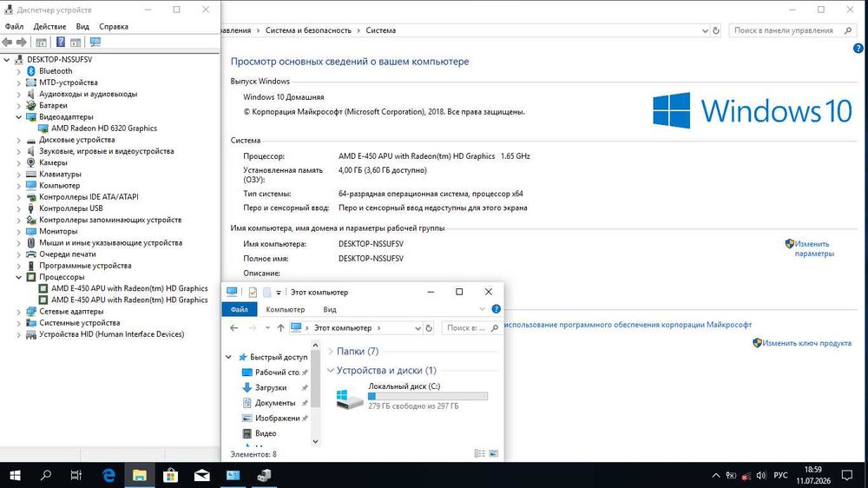Open the Компьютер ribbon tab in Explorer
868x488 pixels.
tap(285, 309)
